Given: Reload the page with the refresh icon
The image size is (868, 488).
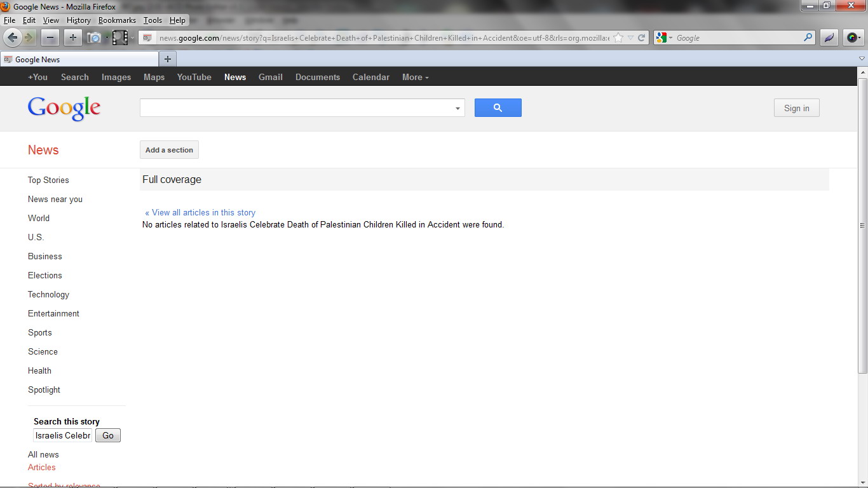Looking at the screenshot, I should point(642,37).
